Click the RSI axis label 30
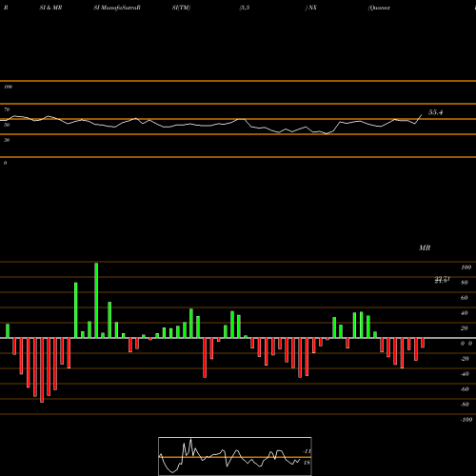The image size is (476, 476). 7,140
